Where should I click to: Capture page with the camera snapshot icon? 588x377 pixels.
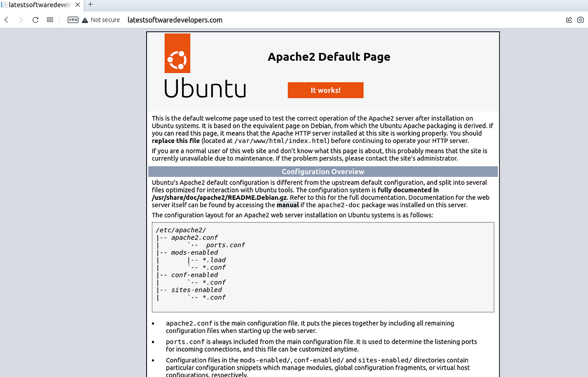[x=581, y=20]
